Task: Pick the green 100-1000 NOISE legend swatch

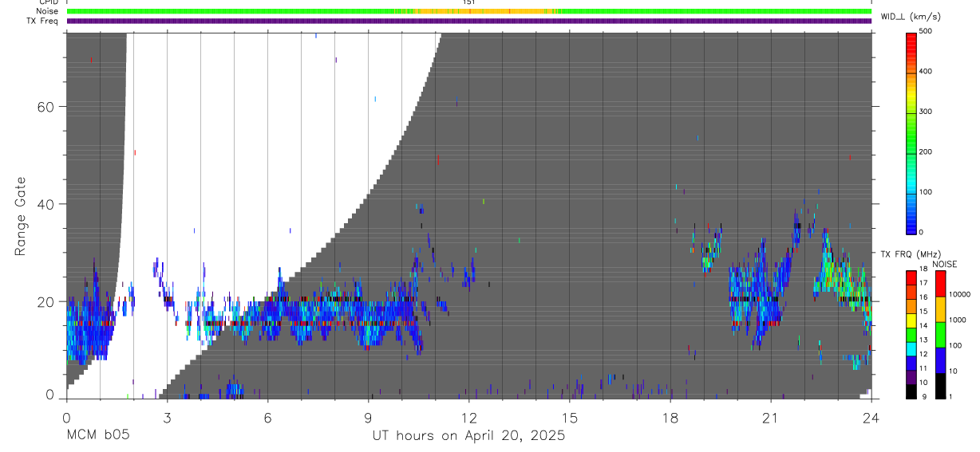Action: (x=940, y=334)
